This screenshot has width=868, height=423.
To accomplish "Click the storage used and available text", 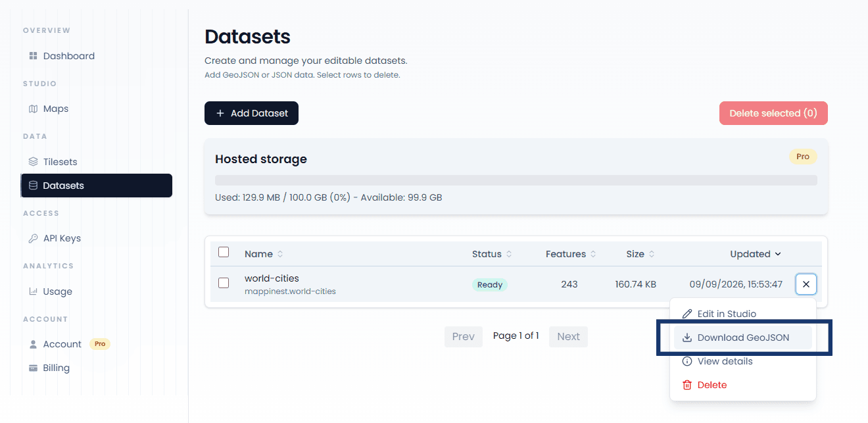I will pyautogui.click(x=328, y=197).
